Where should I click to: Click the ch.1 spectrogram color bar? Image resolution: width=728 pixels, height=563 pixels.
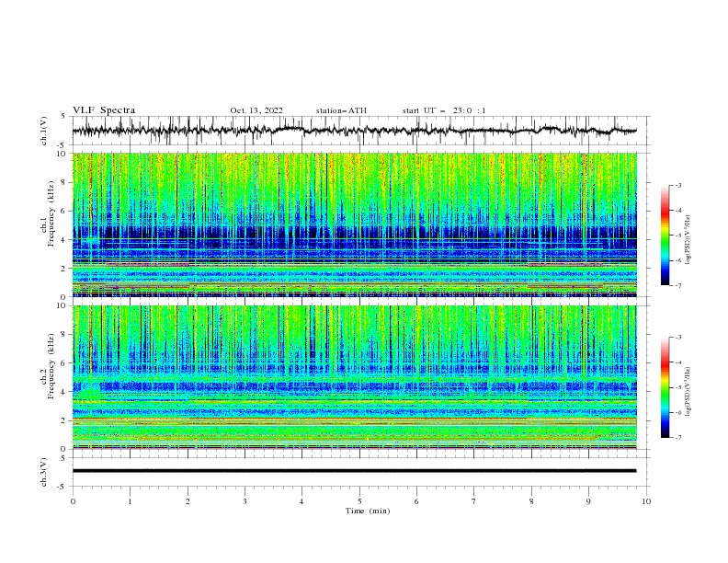(665, 236)
